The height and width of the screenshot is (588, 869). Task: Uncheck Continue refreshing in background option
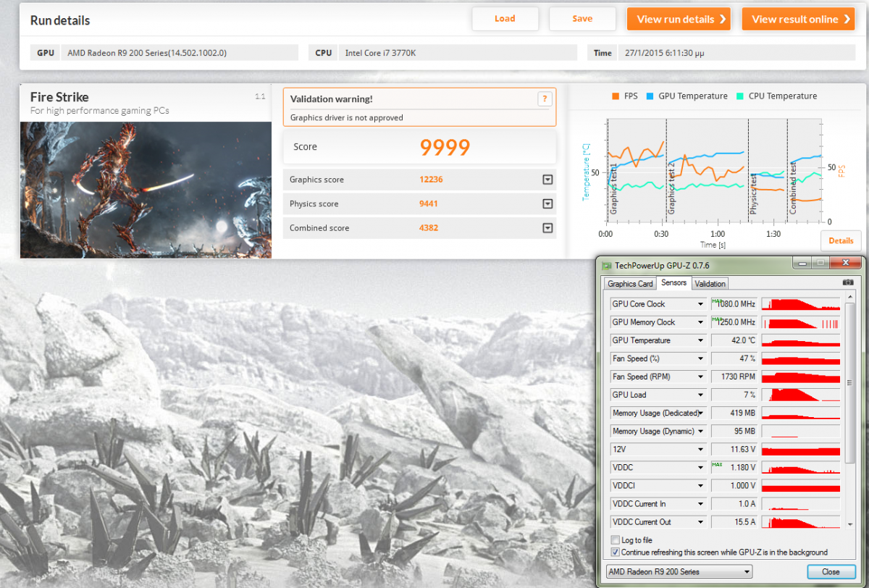[x=616, y=552]
